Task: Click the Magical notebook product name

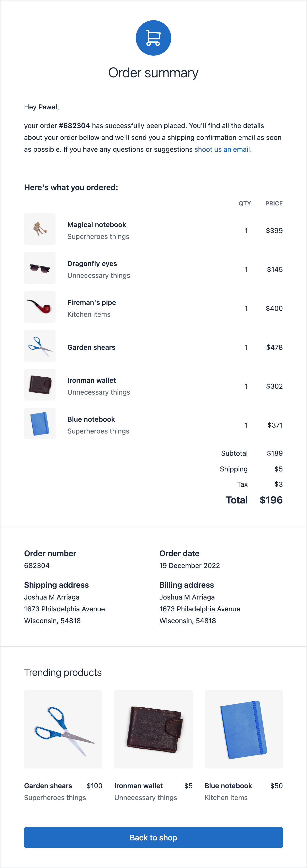Action: pos(97,225)
